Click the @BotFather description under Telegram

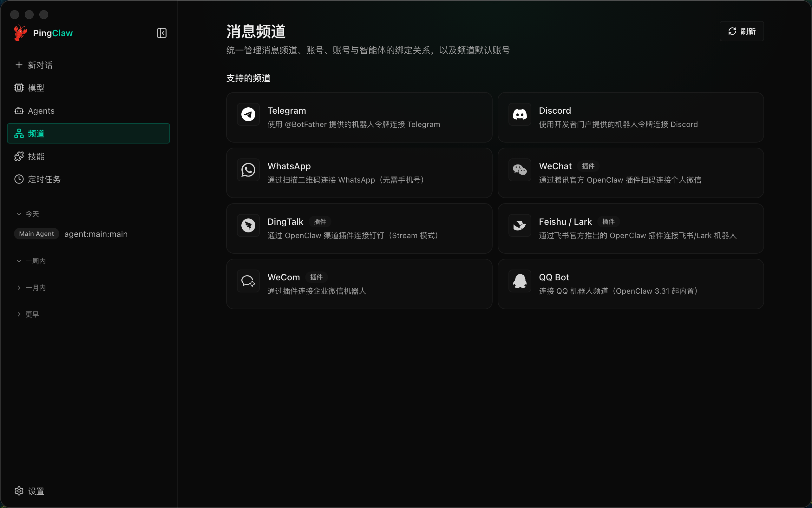click(354, 124)
